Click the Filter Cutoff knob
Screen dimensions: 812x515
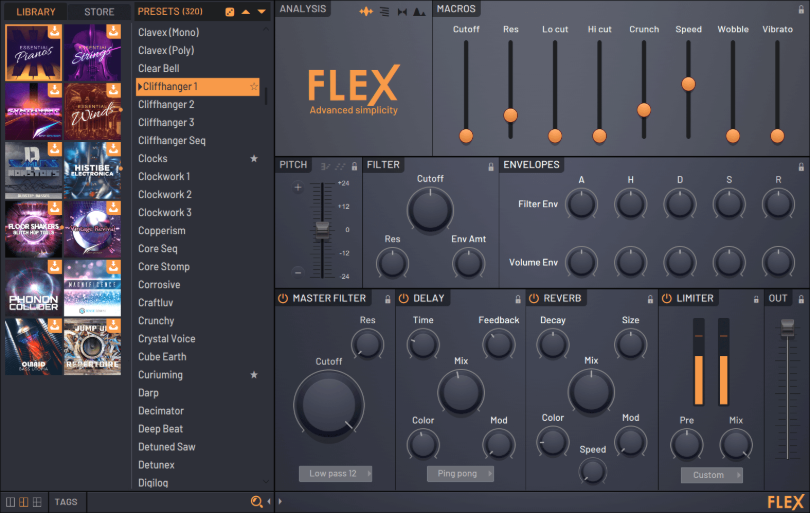coord(430,210)
